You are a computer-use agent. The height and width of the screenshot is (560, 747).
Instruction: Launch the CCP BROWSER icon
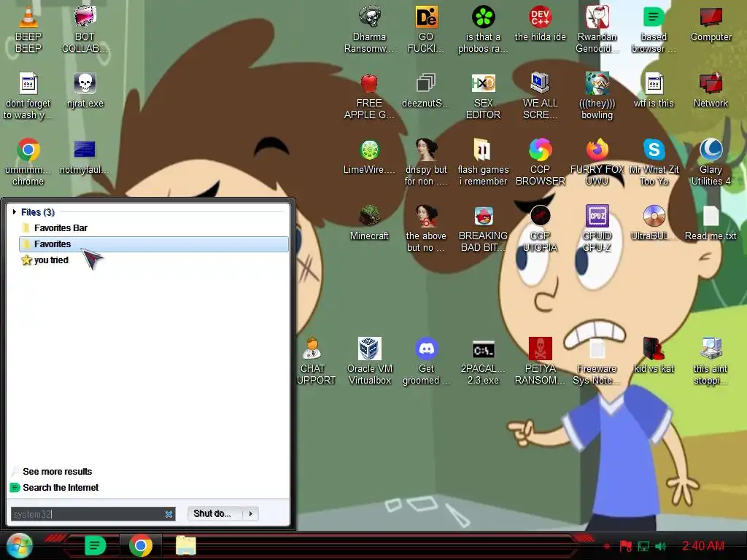(541, 150)
